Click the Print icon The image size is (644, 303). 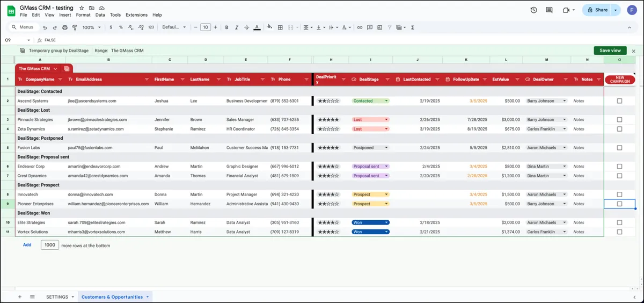click(x=65, y=27)
